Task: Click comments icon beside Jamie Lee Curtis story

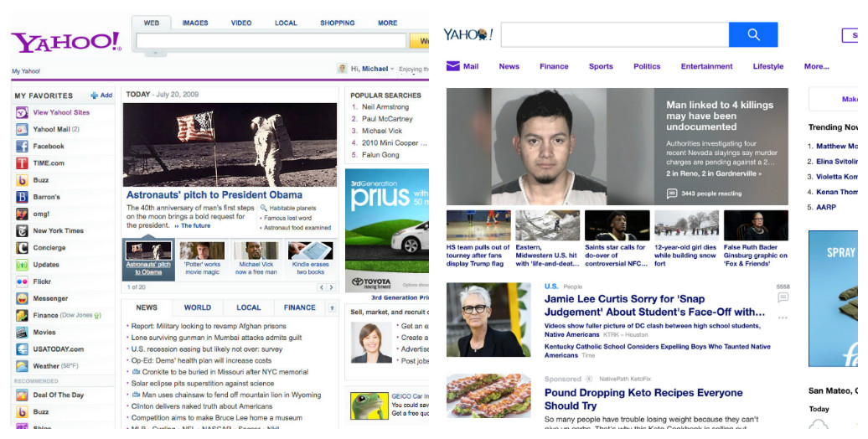Action: click(783, 297)
